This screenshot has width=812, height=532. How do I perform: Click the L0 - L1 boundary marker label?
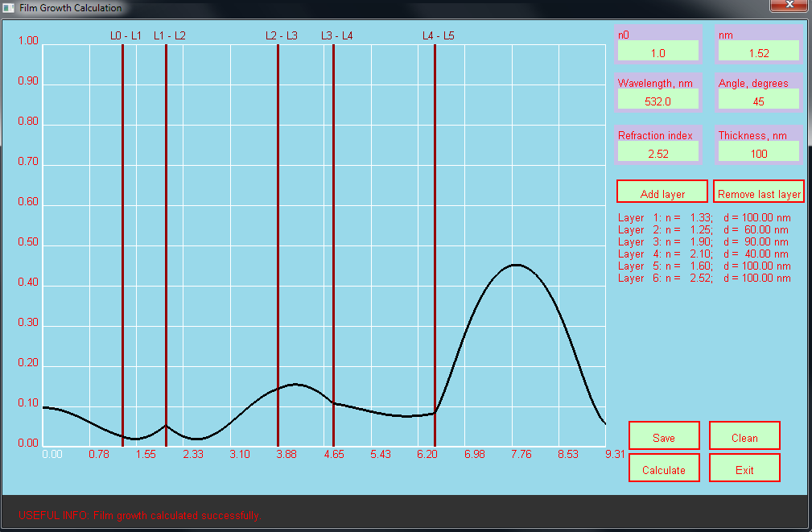click(126, 35)
